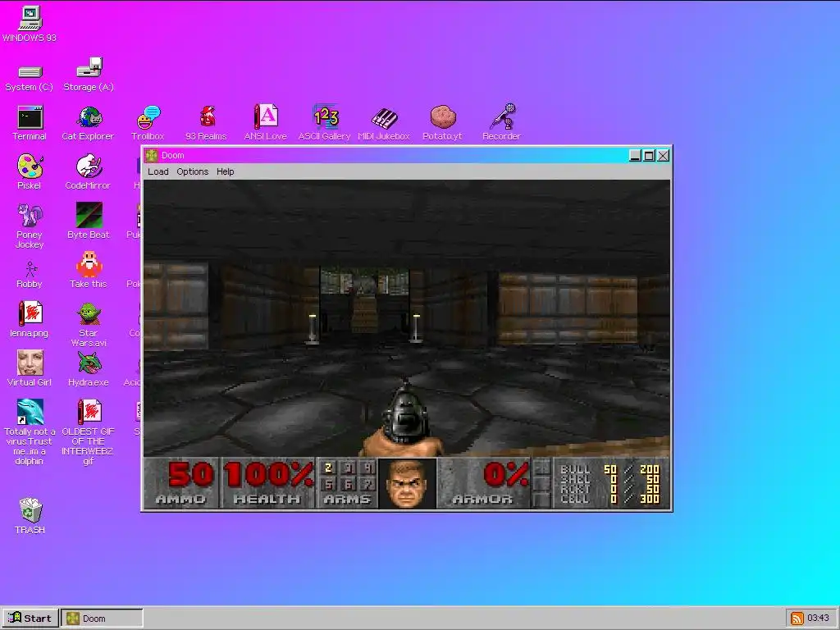Click the RSS feed tray icon
840x630 pixels.
coord(797,619)
